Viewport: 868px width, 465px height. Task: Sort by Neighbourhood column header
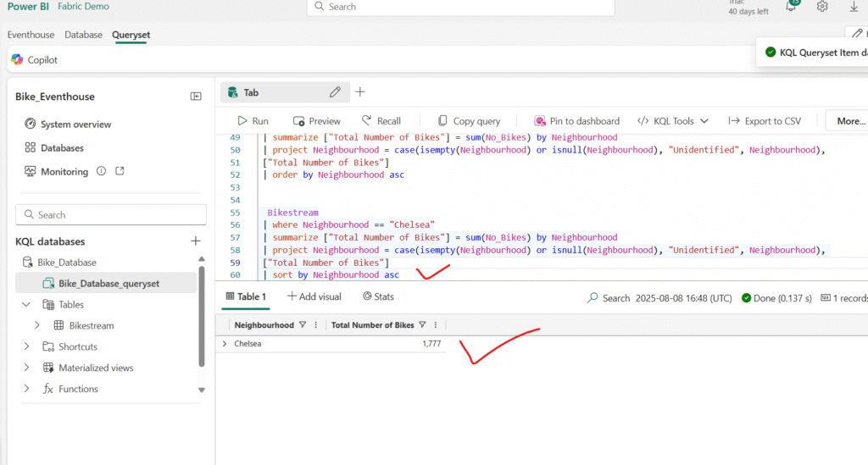click(264, 324)
